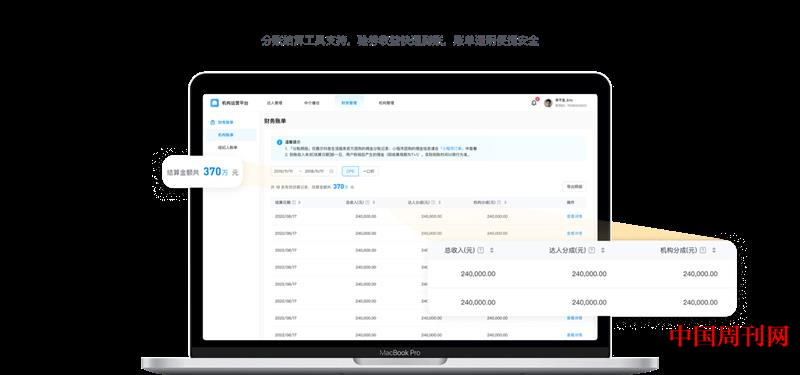Sort enlarged 达人分成(元) column arrows

(x=603, y=251)
